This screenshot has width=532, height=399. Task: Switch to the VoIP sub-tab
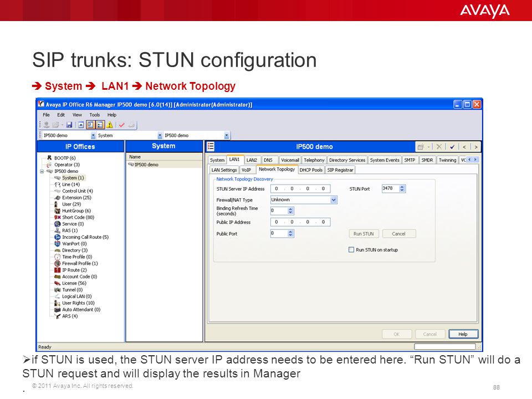pos(246,170)
